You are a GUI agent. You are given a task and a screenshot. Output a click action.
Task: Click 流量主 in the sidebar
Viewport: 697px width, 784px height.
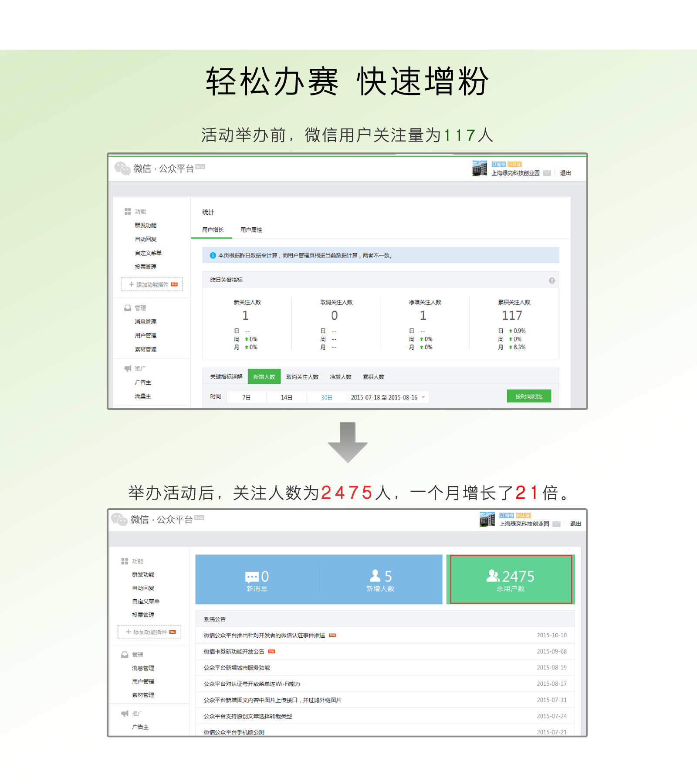pyautogui.click(x=143, y=396)
